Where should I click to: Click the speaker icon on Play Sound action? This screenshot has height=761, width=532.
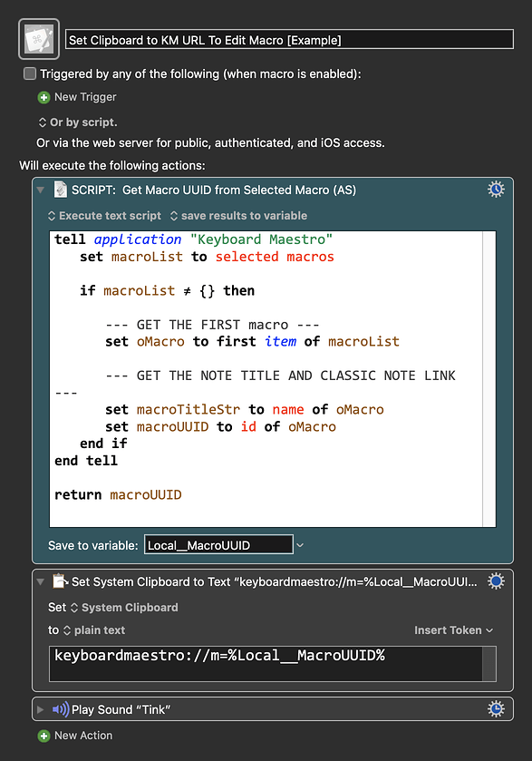pyautogui.click(x=60, y=709)
